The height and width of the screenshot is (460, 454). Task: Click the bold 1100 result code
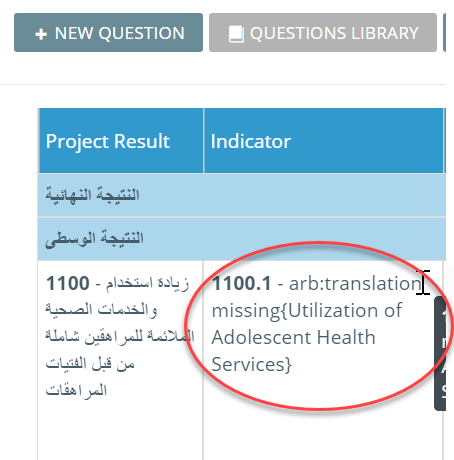[68, 283]
